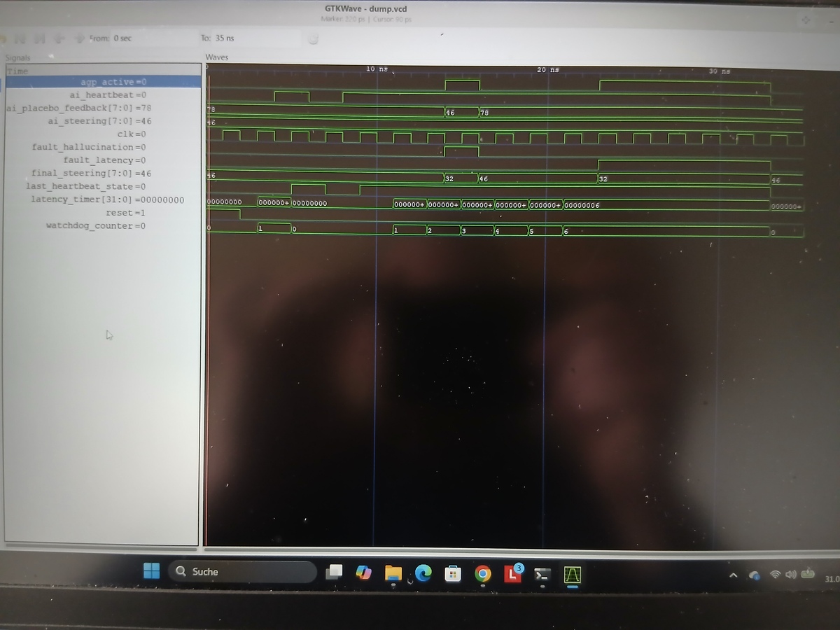This screenshot has width=840, height=630.
Task: Open Task View from the taskbar
Action: (x=335, y=572)
